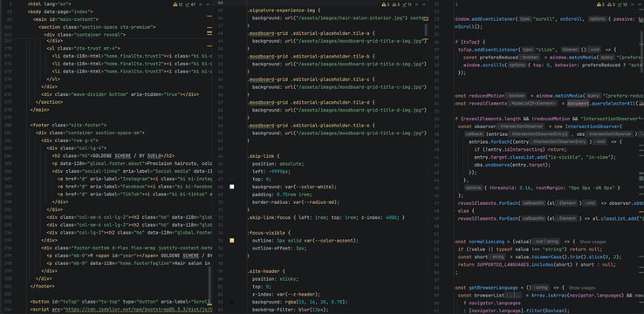Click the TikTok anchor line
Image resolution: width=644 pixels, height=314 pixels.
click(134, 195)
